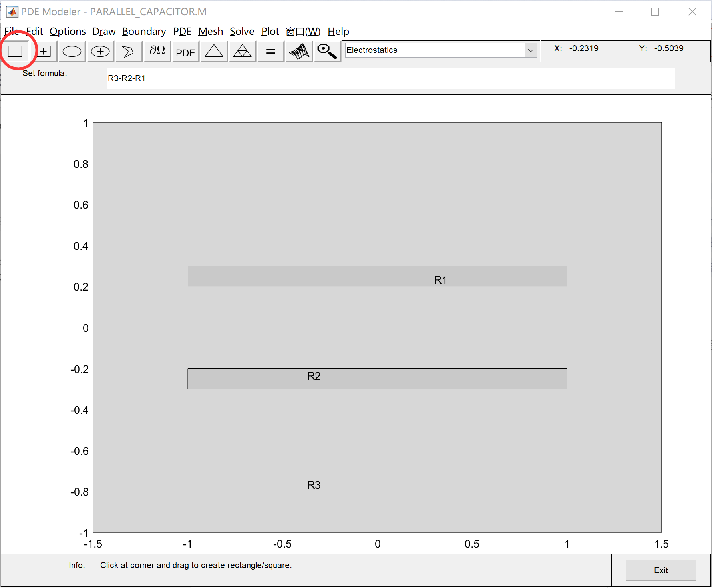
Task: Select the rectangle/square drawing tool
Action: click(x=16, y=51)
